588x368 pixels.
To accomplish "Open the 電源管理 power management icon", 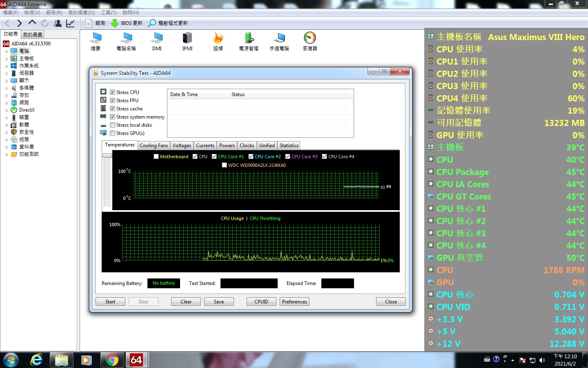I will point(249,41).
